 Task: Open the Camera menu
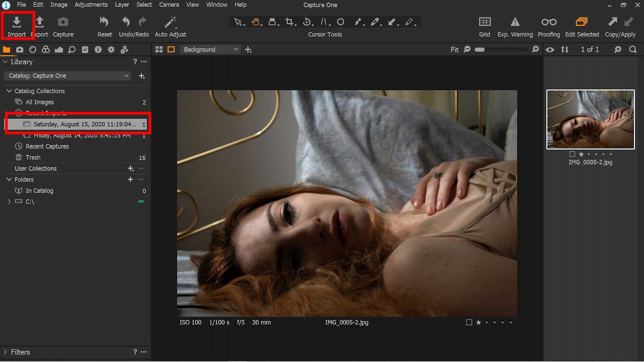(x=169, y=5)
